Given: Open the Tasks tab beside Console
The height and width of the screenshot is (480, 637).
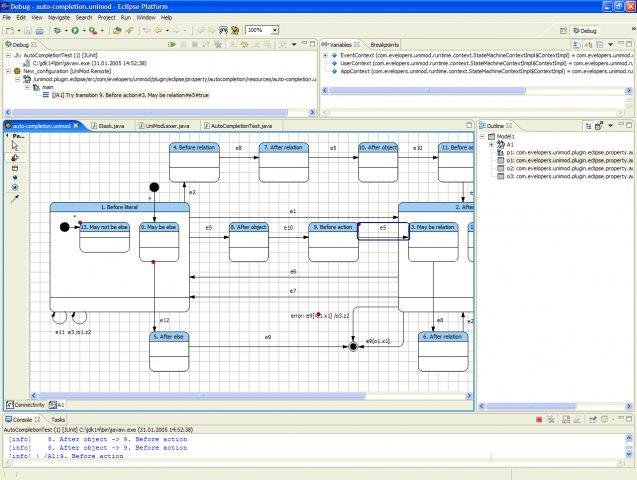Looking at the screenshot, I should (58, 419).
